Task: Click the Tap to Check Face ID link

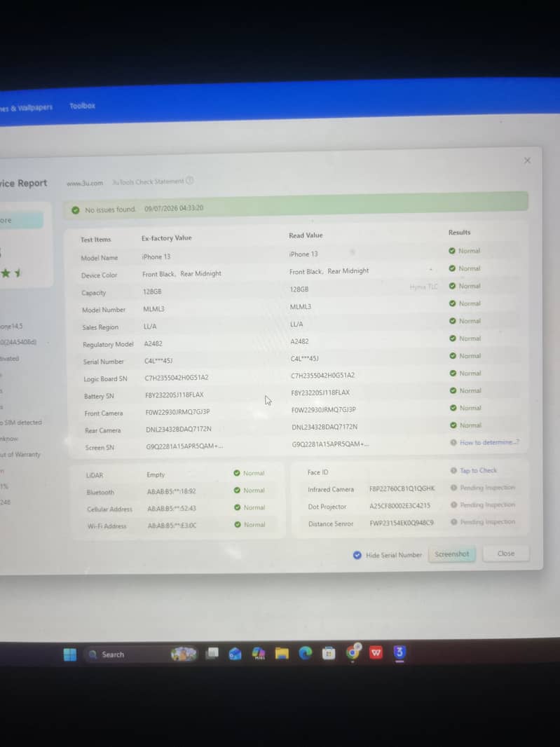Action: (478, 470)
